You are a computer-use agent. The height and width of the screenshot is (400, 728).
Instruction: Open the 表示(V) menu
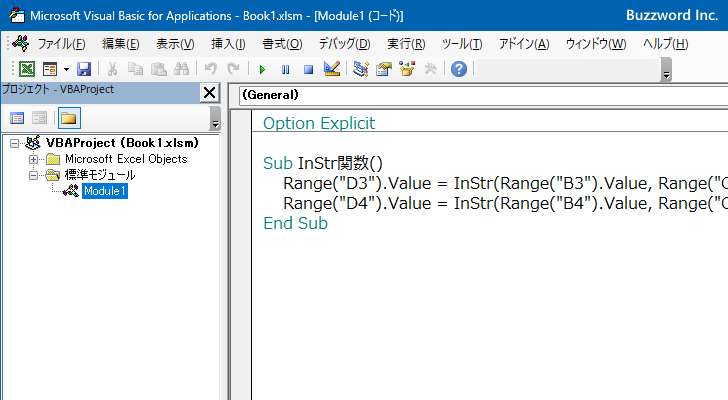175,44
